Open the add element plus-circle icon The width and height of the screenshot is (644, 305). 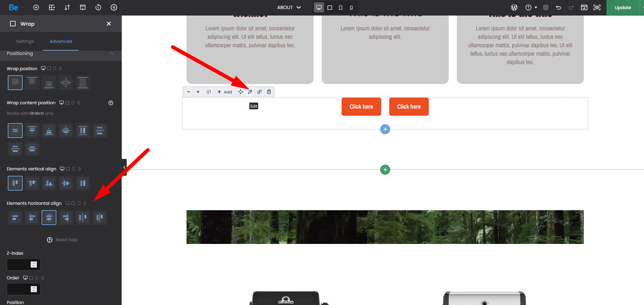[36, 7]
